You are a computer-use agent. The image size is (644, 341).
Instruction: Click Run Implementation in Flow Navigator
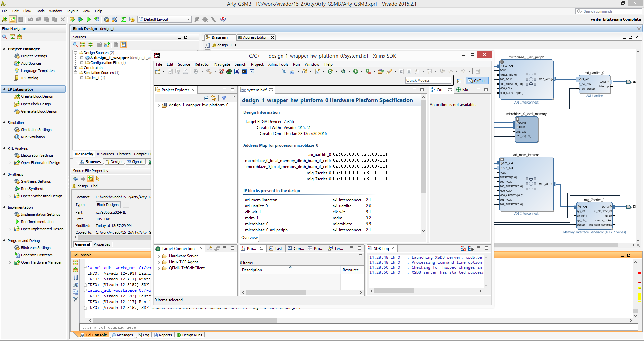37,222
